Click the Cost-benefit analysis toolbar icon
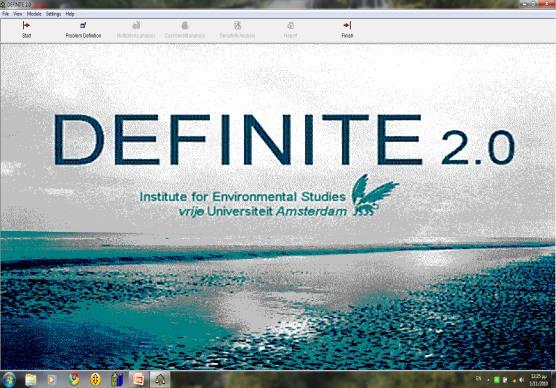The width and height of the screenshot is (556, 388). [184, 25]
